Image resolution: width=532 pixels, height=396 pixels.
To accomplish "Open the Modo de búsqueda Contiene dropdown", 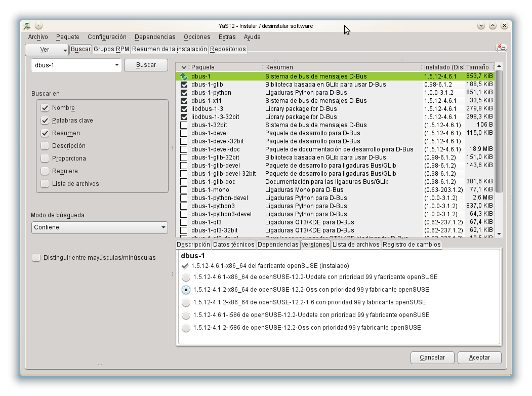I will tap(100, 227).
